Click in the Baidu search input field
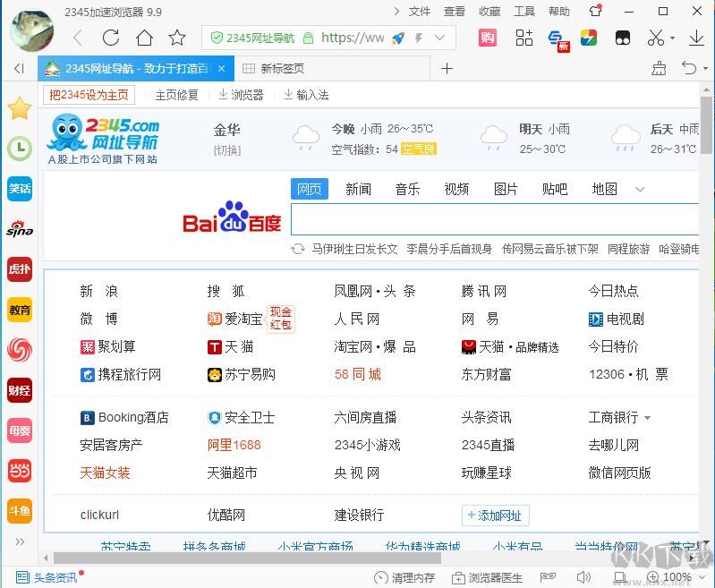This screenshot has width=715, height=588. pos(495,219)
